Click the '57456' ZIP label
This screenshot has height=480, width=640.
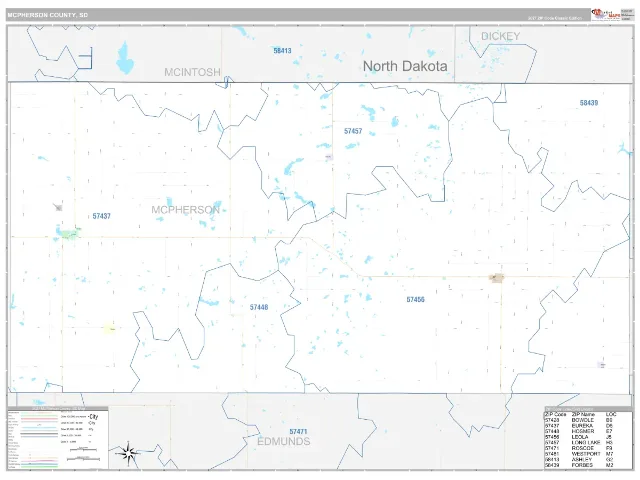tap(416, 300)
